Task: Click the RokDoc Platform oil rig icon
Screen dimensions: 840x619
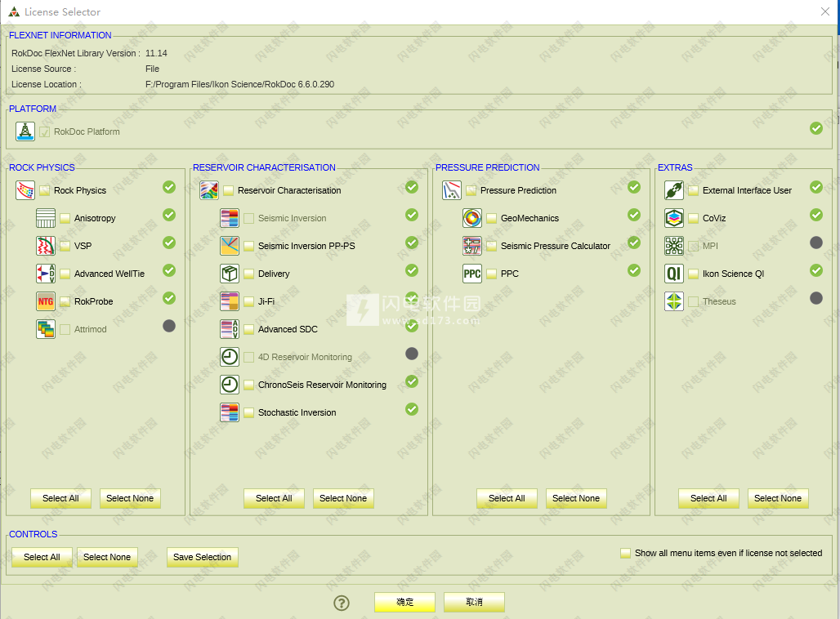Action: 25,131
